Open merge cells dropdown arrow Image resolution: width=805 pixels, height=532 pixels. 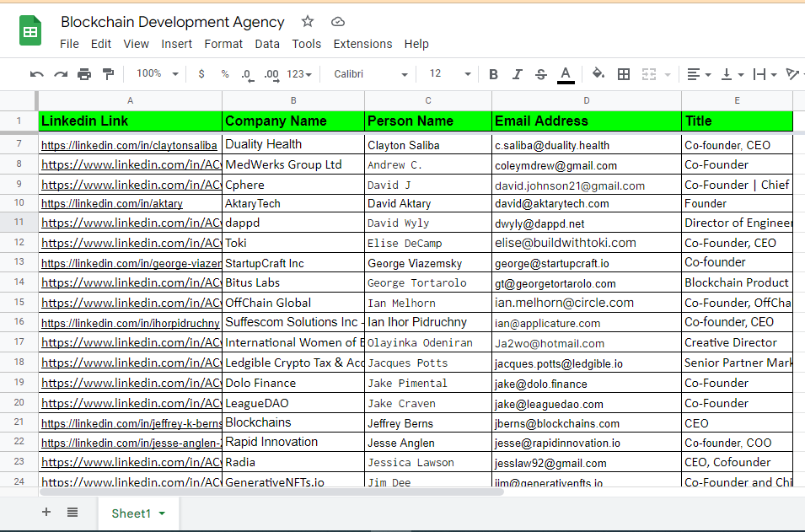click(668, 75)
